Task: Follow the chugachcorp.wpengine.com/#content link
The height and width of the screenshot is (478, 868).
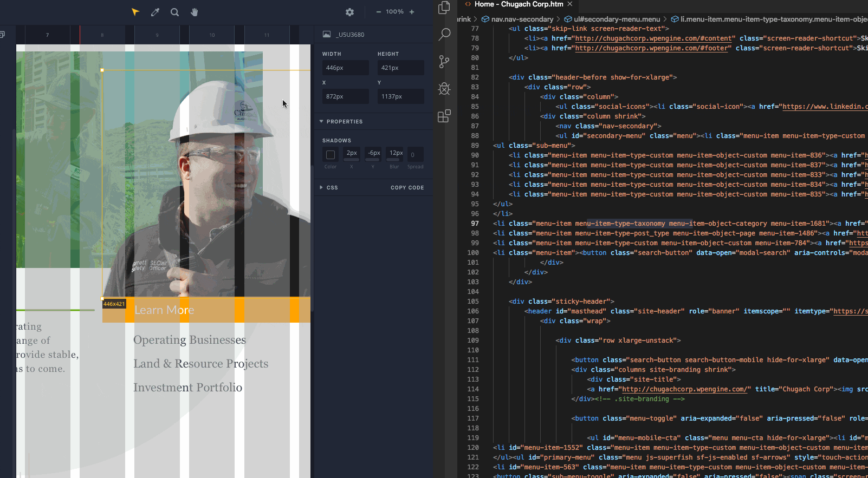Action: click(x=655, y=38)
